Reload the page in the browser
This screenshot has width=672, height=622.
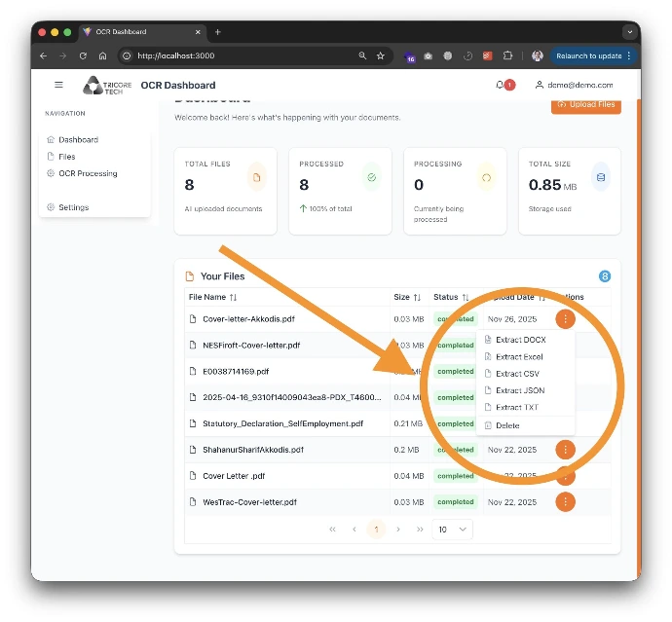[83, 55]
